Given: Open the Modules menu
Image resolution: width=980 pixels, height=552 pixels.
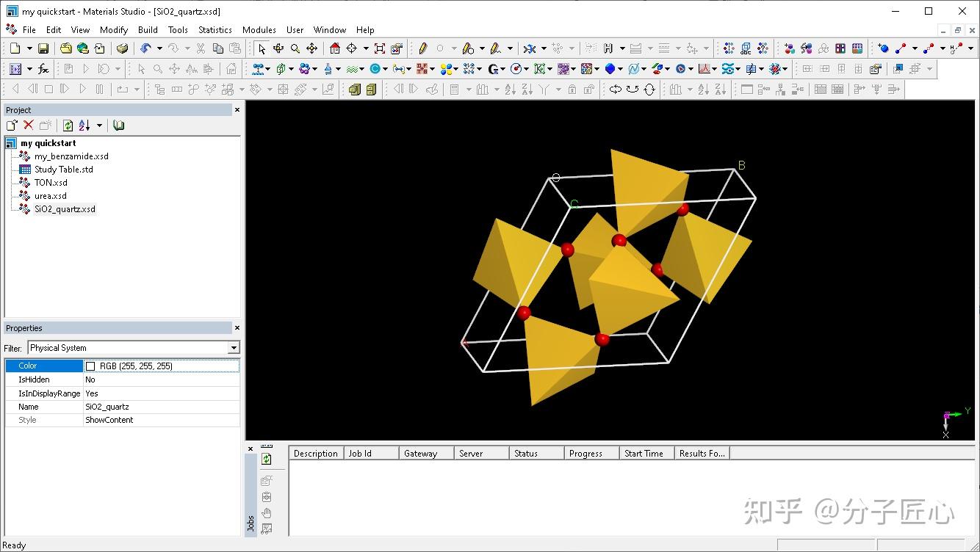Looking at the screenshot, I should tap(259, 30).
